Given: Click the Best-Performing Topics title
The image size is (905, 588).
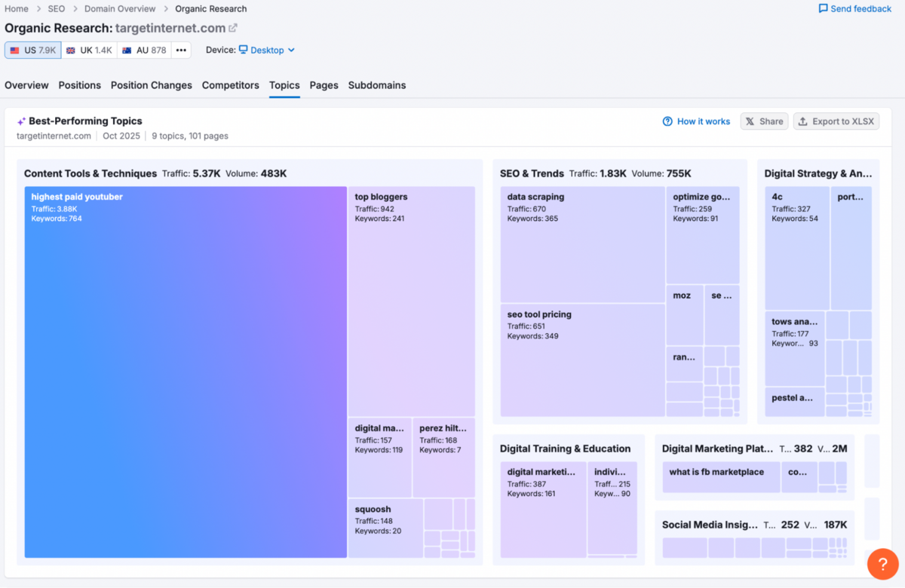Looking at the screenshot, I should [85, 121].
